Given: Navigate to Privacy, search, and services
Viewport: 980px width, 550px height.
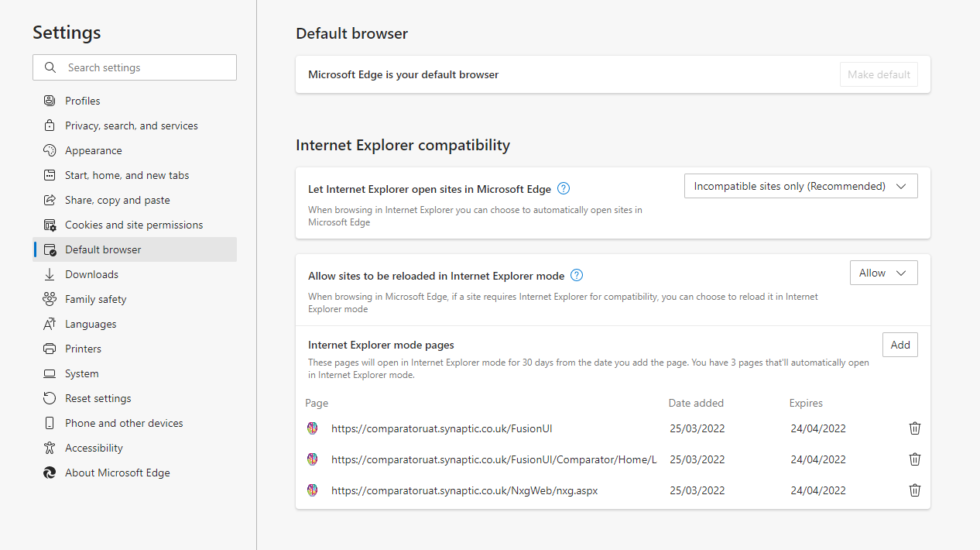Looking at the screenshot, I should [132, 125].
